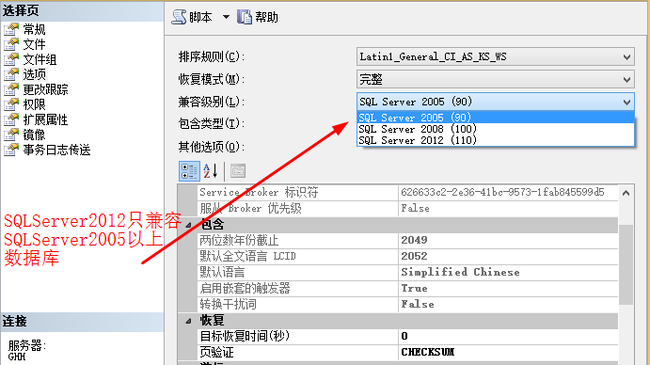Click the 页验证 property name

coord(216,352)
